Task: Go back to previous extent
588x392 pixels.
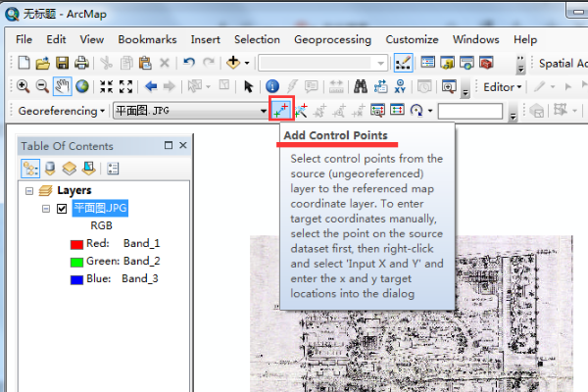Action: tap(151, 86)
